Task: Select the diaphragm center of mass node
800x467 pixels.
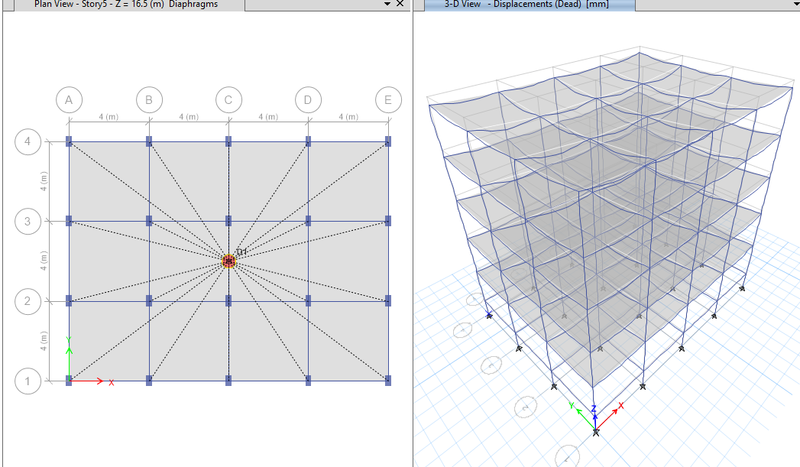Action: click(229, 261)
